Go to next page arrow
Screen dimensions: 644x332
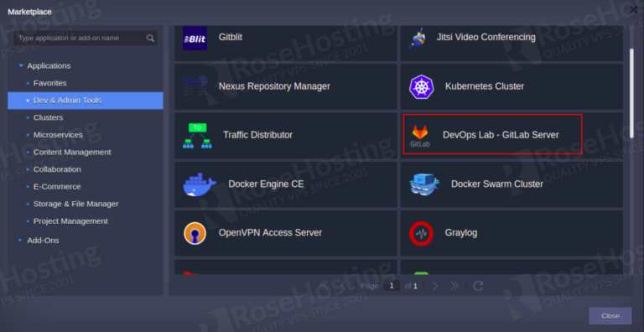pyautogui.click(x=435, y=286)
